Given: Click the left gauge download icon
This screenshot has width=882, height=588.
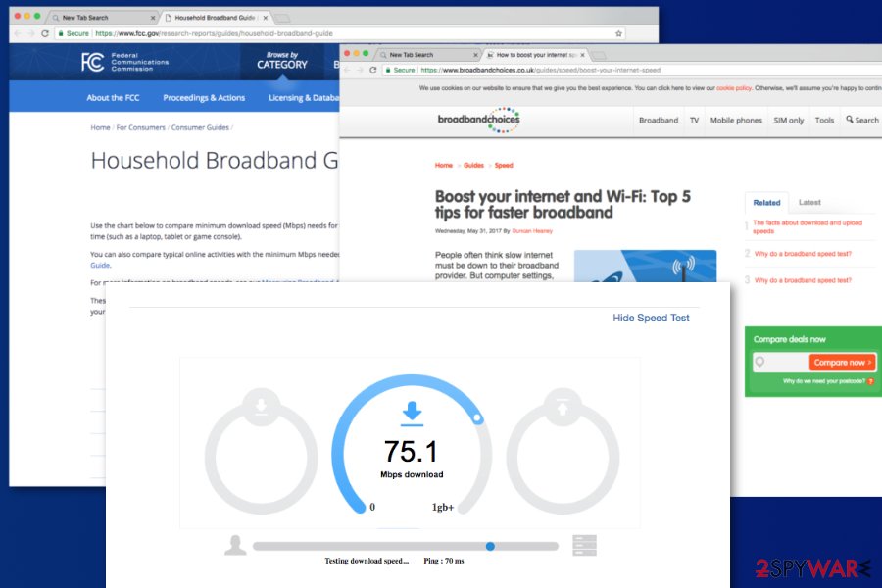Looking at the screenshot, I should click(261, 407).
